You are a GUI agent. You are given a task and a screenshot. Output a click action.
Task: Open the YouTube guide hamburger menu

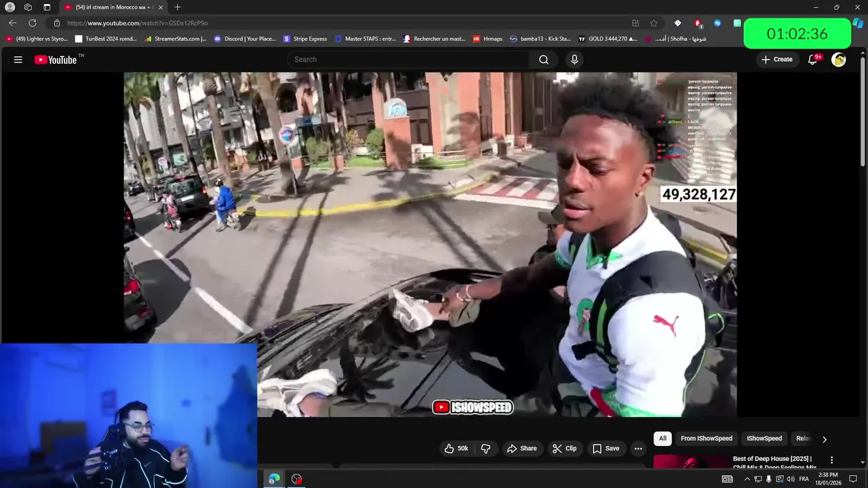18,60
